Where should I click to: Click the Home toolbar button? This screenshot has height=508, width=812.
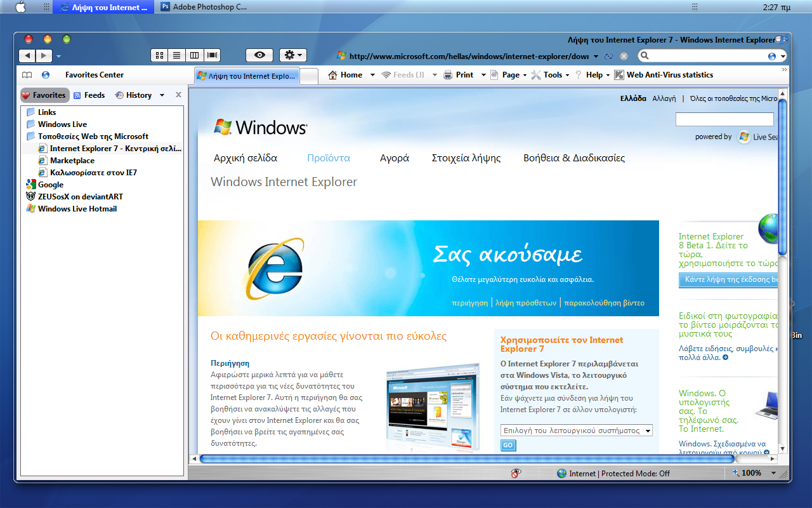pos(346,75)
